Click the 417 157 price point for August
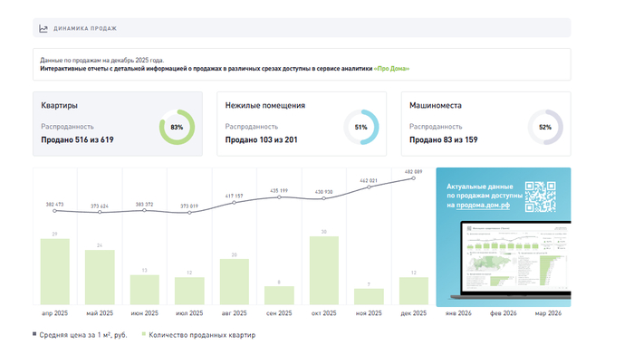 tap(235, 202)
